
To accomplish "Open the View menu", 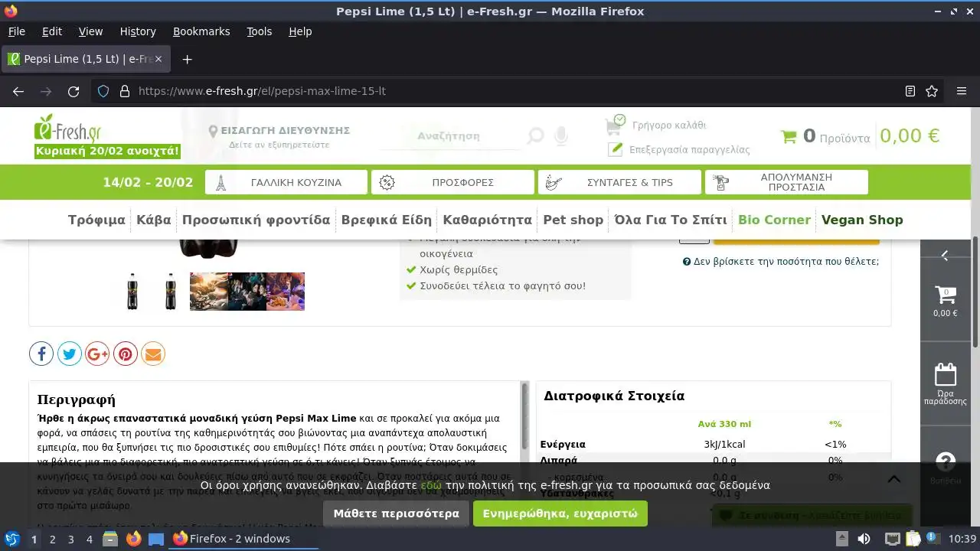I will (90, 31).
